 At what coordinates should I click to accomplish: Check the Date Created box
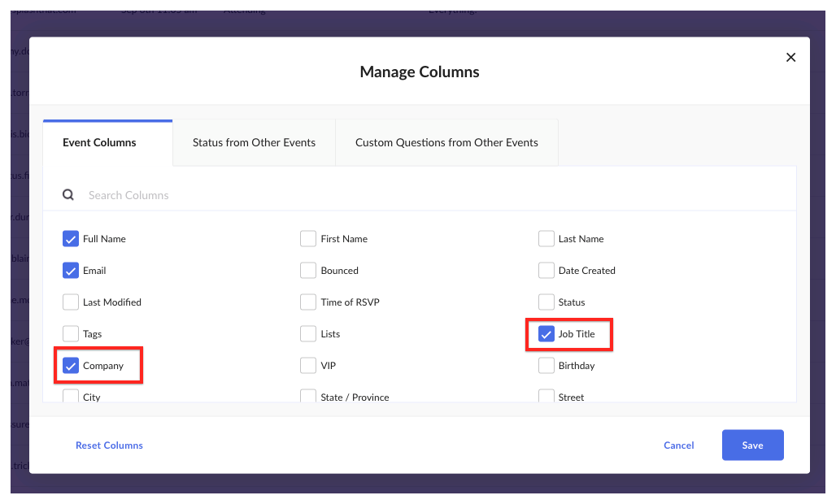click(x=546, y=271)
